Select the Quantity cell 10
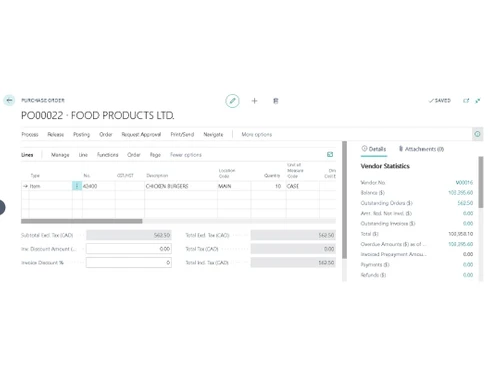This screenshot has width=500, height=375. pyautogui.click(x=268, y=186)
